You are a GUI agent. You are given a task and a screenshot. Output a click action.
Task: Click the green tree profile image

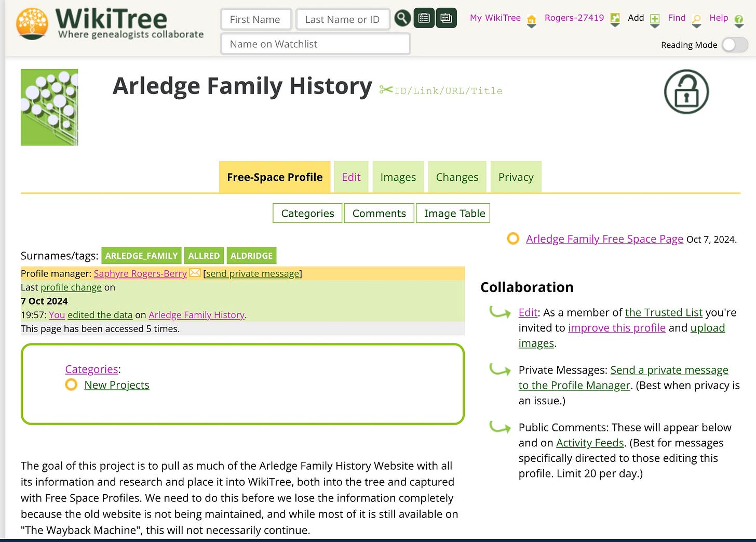[49, 107]
